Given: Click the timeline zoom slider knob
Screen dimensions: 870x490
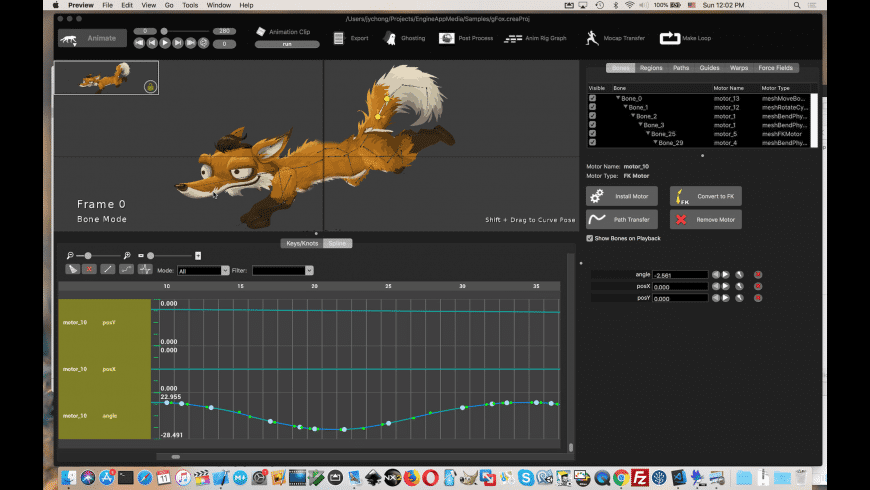Looking at the screenshot, I should (x=88, y=256).
